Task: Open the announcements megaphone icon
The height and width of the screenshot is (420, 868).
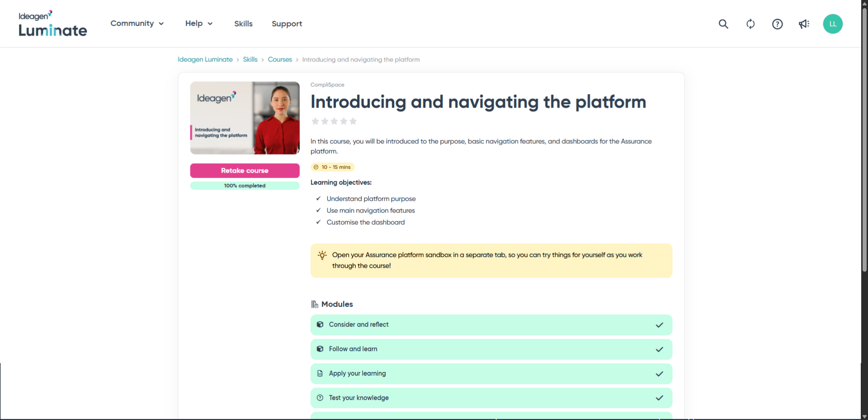Action: (804, 24)
